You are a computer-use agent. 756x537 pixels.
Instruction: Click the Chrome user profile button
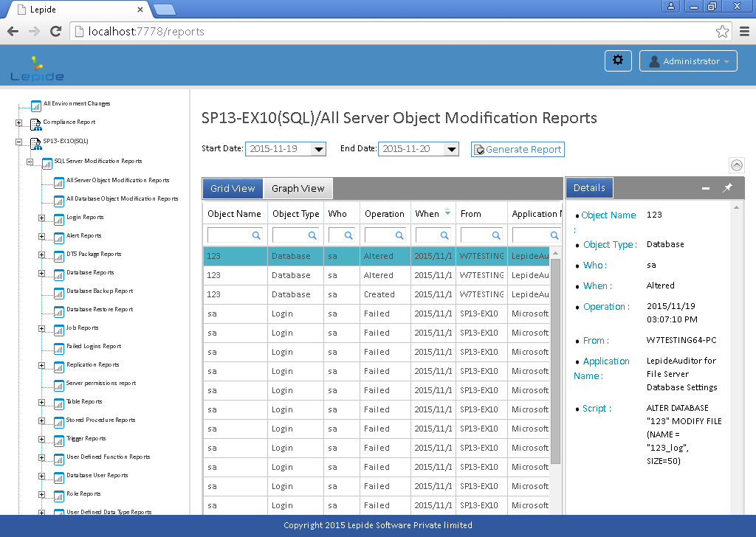tap(670, 6)
